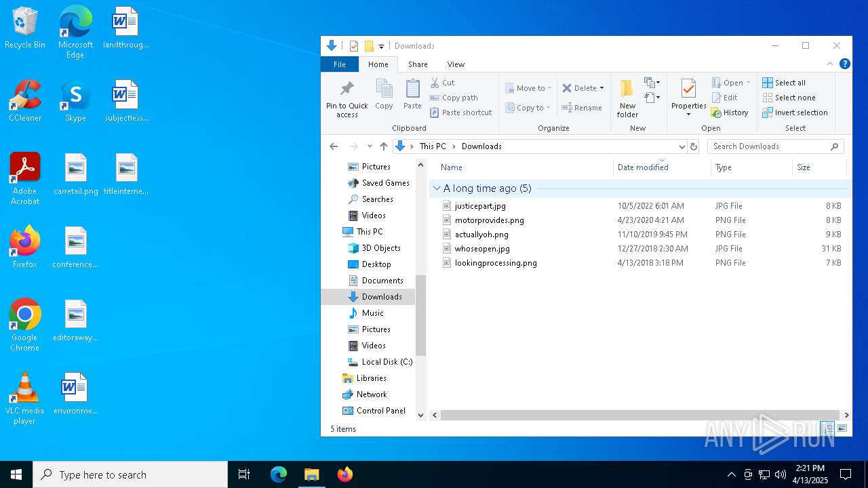This screenshot has width=868, height=488.
Task: Collapse the ribbon with the chevron
Action: [x=830, y=64]
